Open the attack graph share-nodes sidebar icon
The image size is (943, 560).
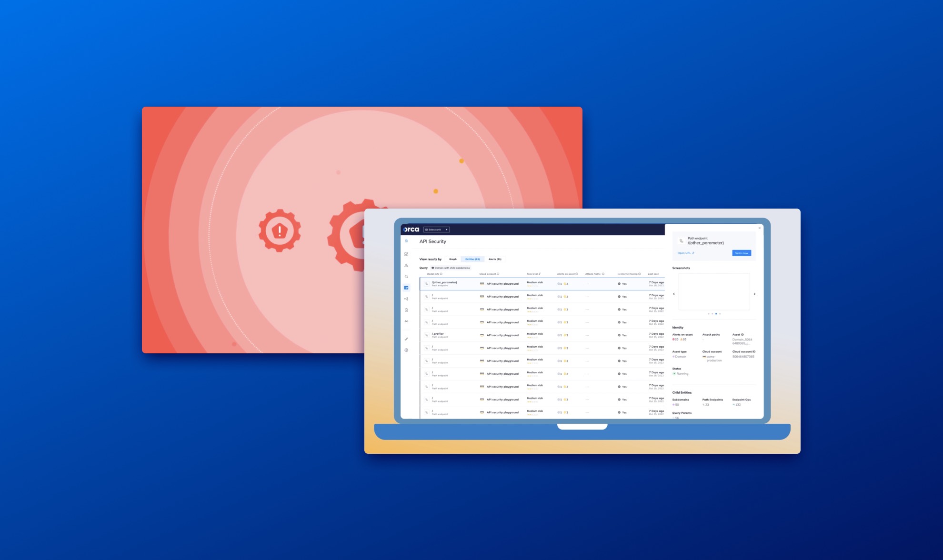pyautogui.click(x=406, y=299)
